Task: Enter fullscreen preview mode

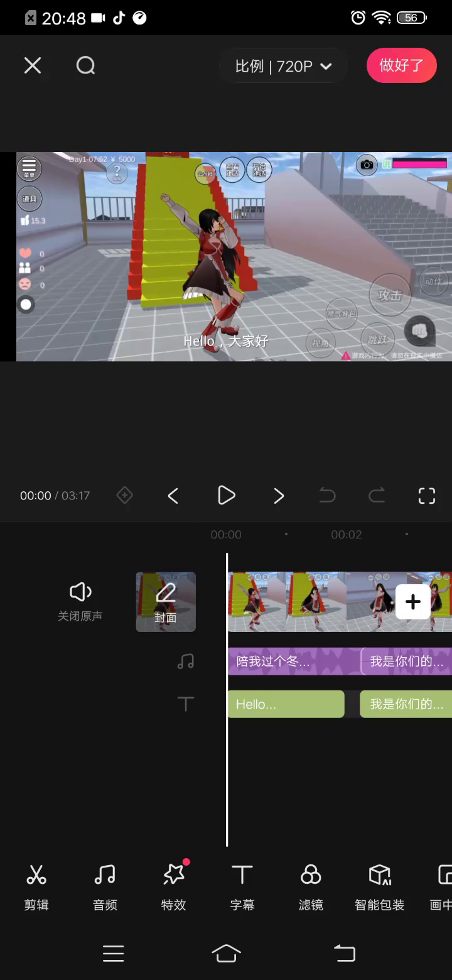Action: [x=427, y=496]
